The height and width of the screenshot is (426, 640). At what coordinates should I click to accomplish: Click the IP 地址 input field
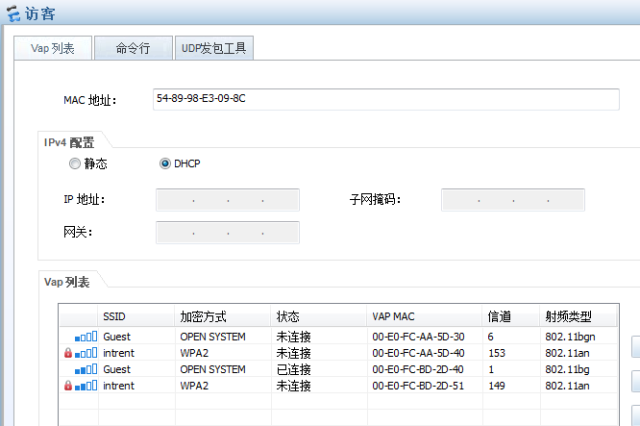[x=228, y=200]
